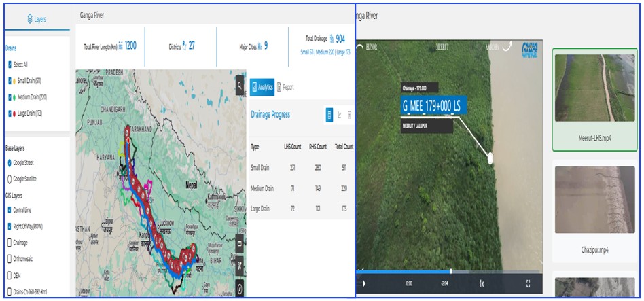Uncheck the Small Drain (511) layer
The height and width of the screenshot is (301, 644).
(x=10, y=81)
